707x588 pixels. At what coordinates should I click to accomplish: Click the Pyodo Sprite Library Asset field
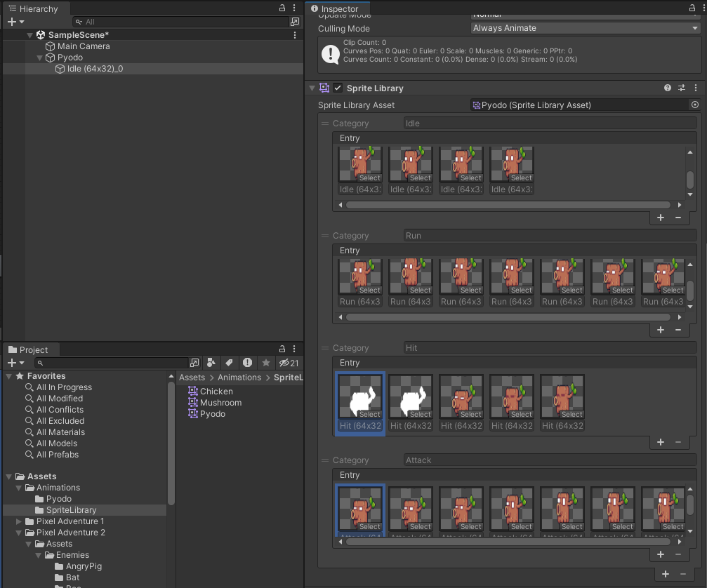tap(580, 105)
